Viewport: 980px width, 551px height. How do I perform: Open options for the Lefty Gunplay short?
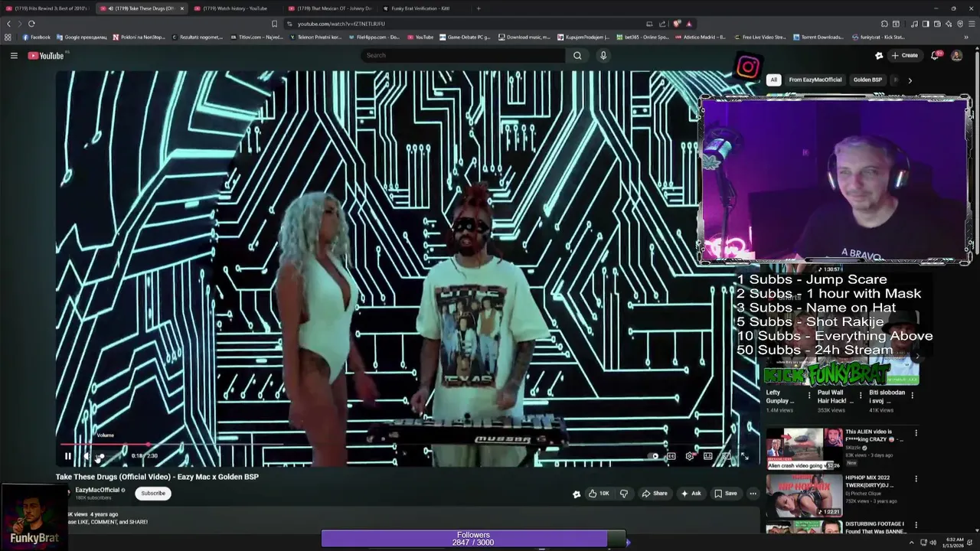click(809, 396)
